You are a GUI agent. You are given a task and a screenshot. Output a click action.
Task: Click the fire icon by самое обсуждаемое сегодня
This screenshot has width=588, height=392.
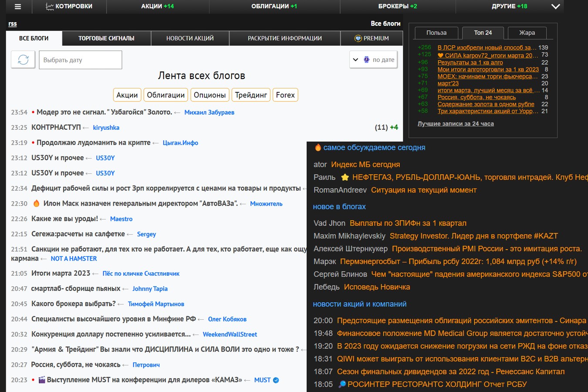pos(318,148)
